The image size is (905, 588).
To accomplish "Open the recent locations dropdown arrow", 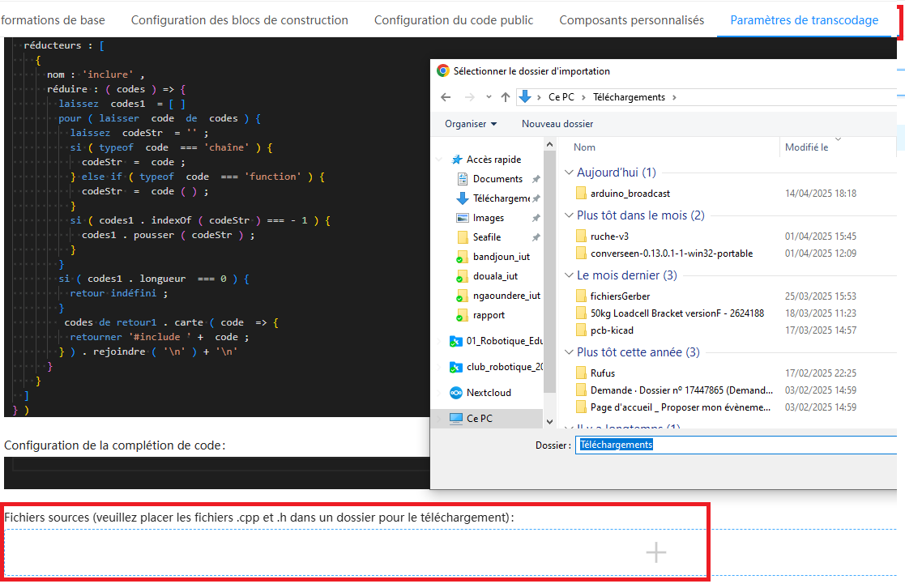I will click(489, 97).
